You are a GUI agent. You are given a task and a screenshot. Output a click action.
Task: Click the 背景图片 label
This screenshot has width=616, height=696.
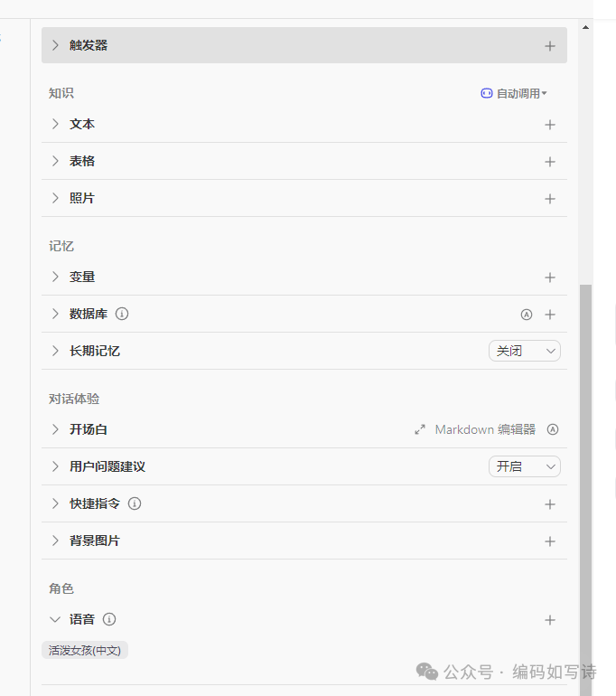[x=95, y=541]
